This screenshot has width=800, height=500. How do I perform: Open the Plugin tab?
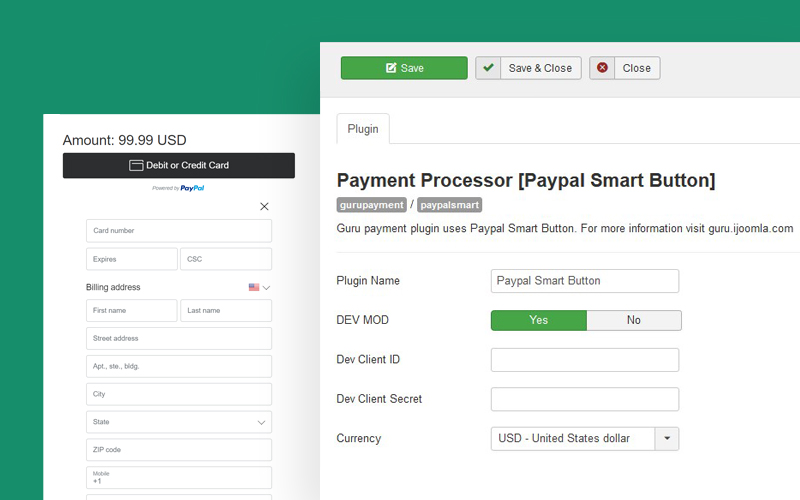363,129
